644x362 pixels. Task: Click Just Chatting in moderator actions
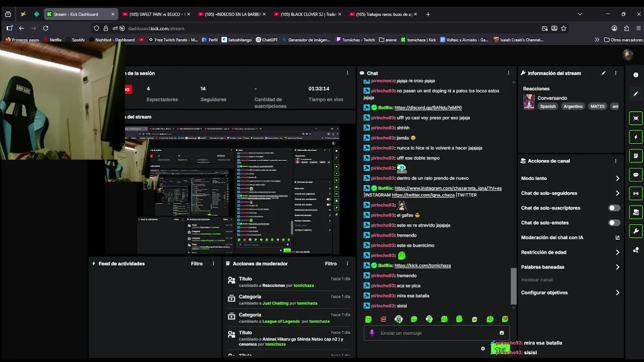275,303
